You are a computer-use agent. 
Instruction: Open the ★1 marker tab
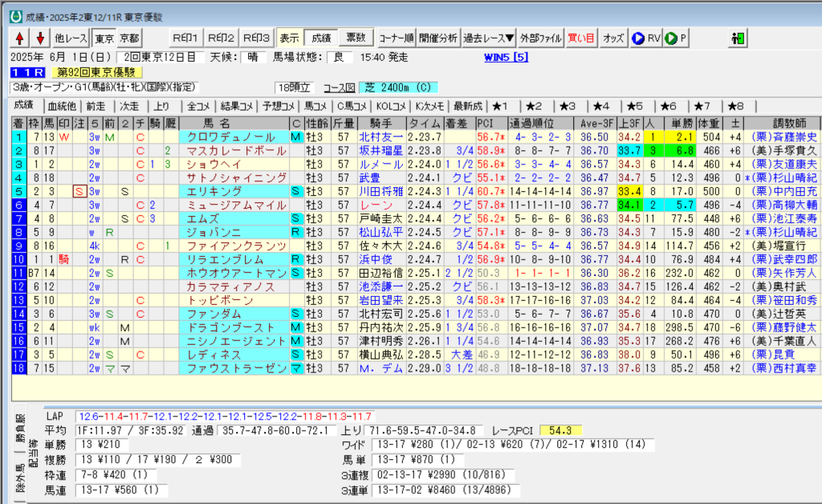(x=504, y=106)
